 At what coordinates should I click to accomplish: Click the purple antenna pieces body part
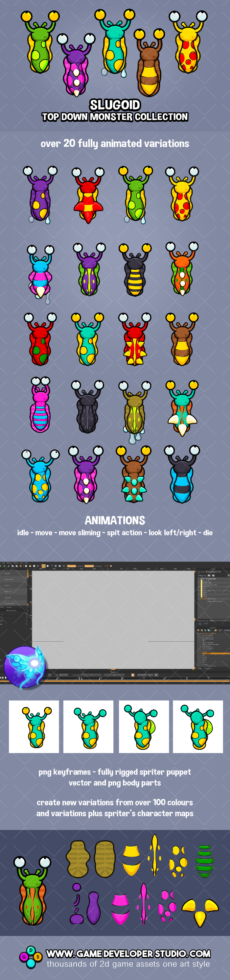coord(77,904)
